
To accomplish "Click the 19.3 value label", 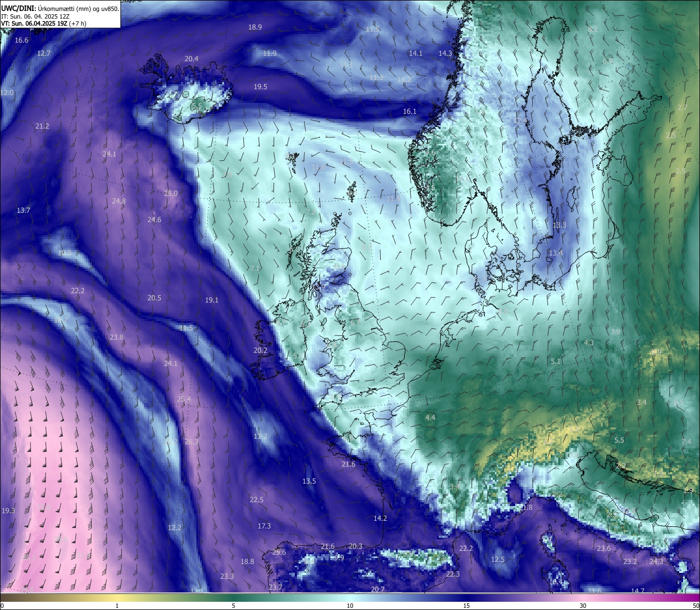I will (x=8, y=510).
